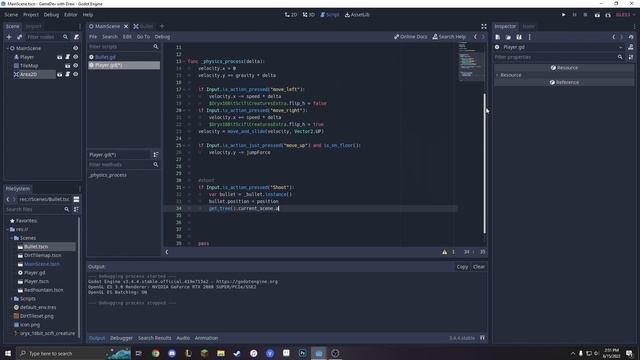Toggle visibility of MainScene node

(76, 48)
